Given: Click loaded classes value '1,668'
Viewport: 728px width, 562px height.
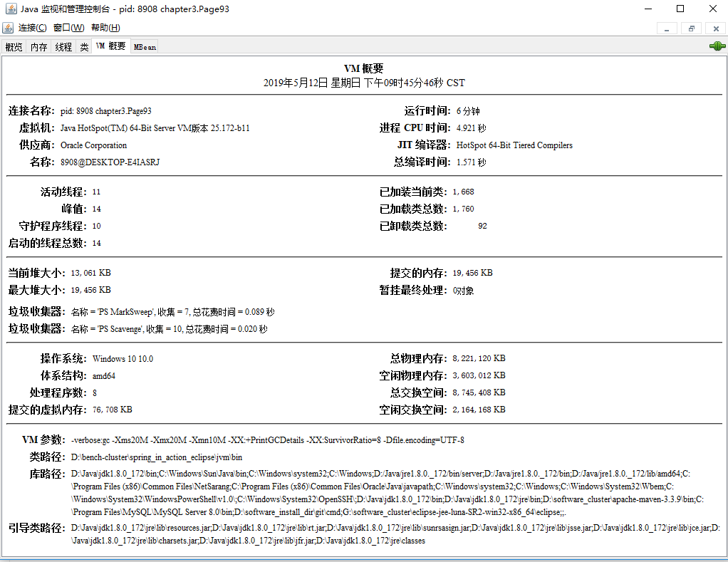Looking at the screenshot, I should click(x=463, y=192).
